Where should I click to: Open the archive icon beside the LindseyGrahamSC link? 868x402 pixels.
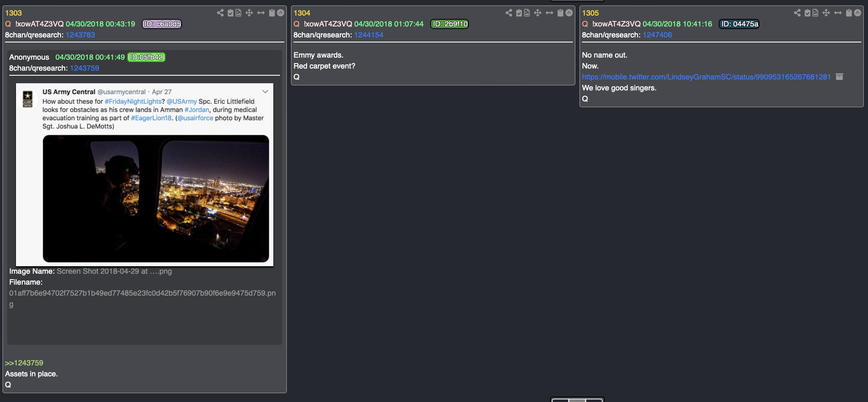pos(839,77)
